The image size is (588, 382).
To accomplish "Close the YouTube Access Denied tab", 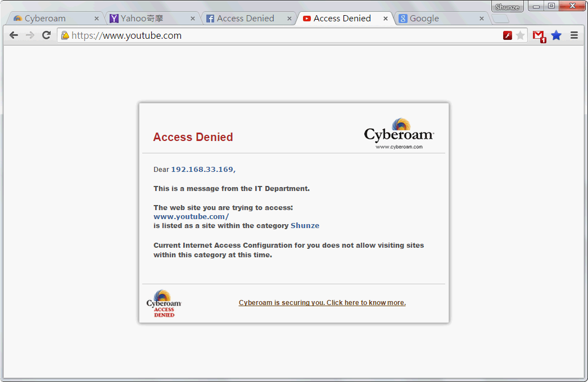I will [x=386, y=19].
